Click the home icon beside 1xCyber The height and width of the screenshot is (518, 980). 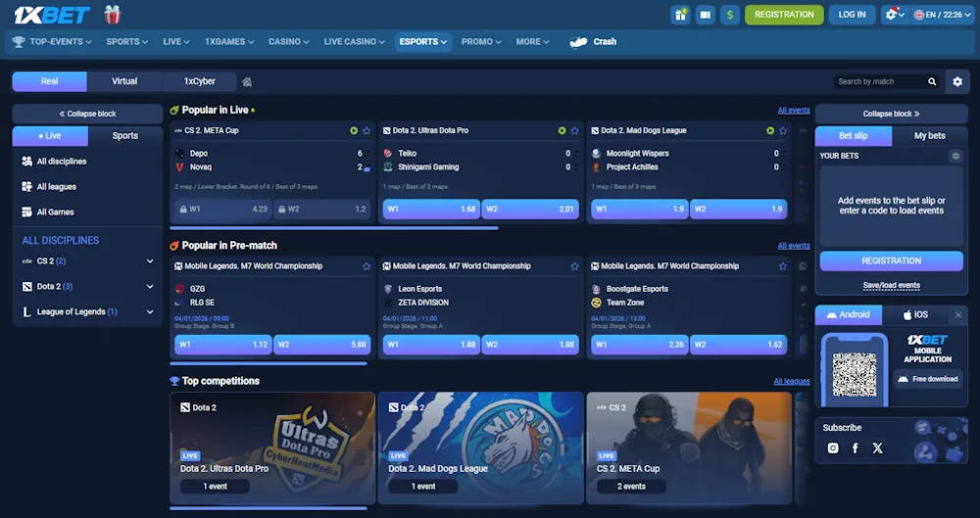pos(247,81)
